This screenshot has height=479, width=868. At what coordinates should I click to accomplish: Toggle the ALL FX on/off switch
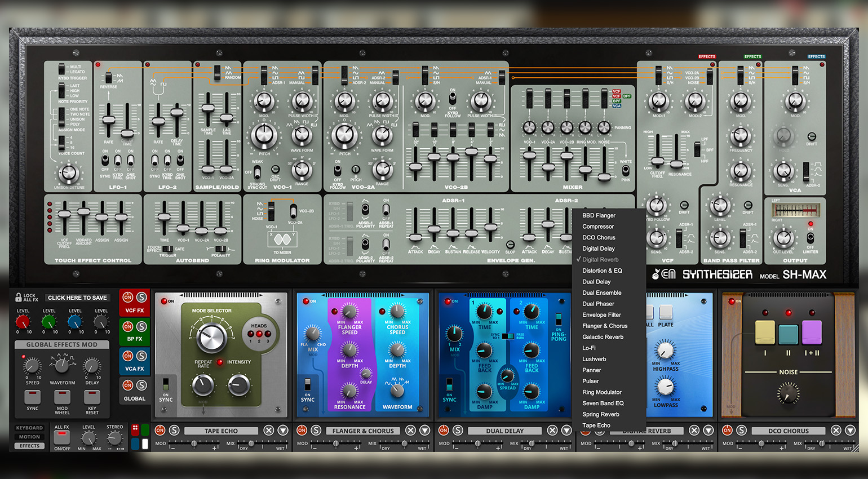pyautogui.click(x=62, y=438)
